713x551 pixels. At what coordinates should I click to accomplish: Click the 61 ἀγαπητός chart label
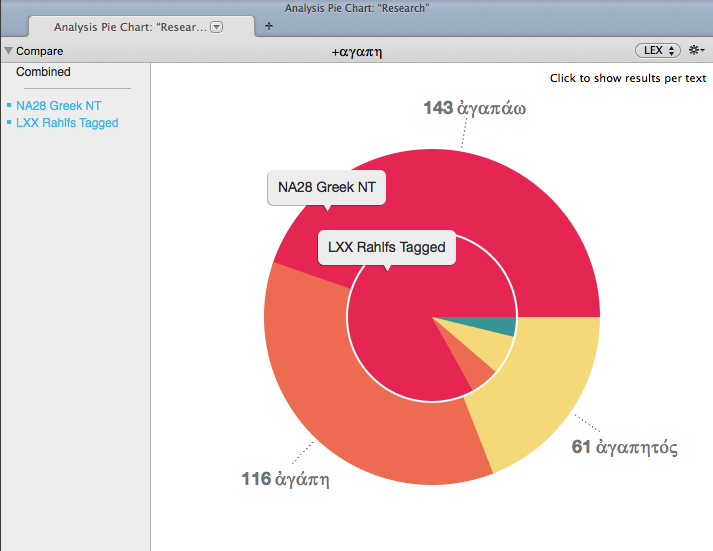[x=624, y=447]
